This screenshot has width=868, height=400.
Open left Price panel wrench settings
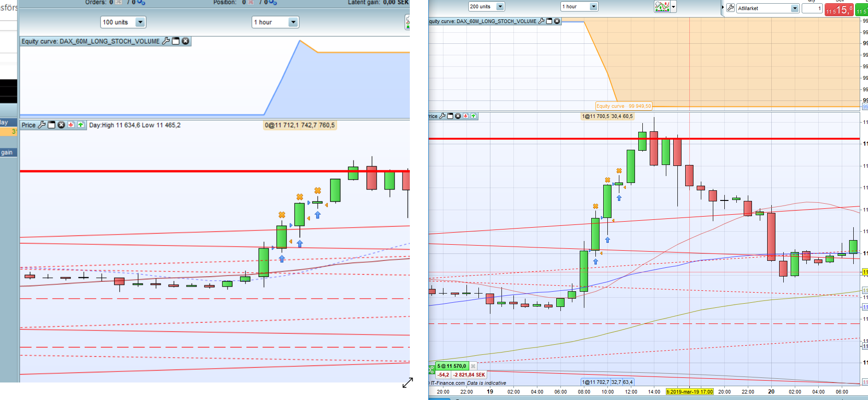point(41,125)
